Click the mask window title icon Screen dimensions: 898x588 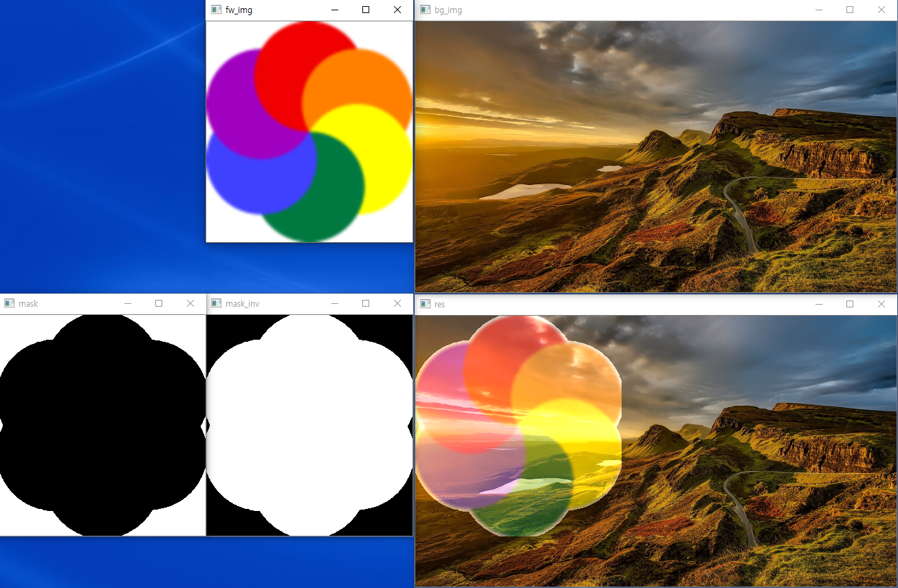pyautogui.click(x=9, y=303)
